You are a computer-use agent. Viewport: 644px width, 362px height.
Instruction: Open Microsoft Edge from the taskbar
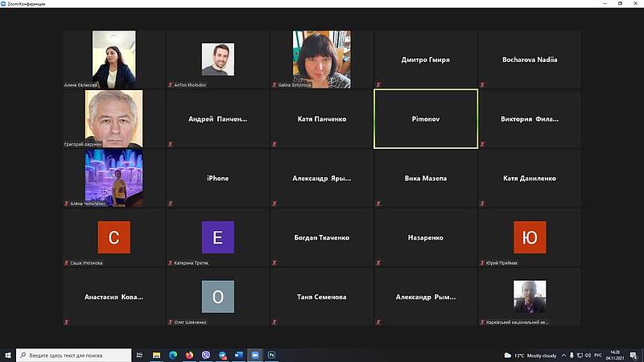click(172, 355)
